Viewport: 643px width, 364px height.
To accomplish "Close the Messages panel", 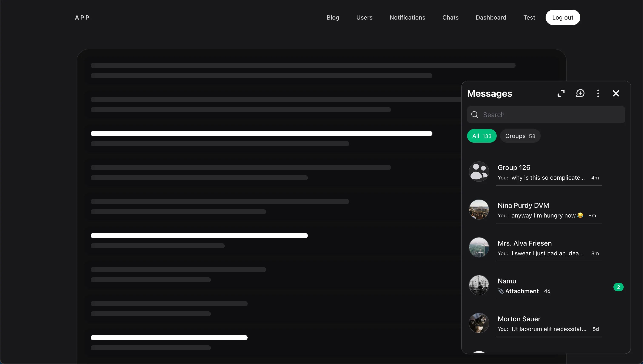I will pos(616,94).
